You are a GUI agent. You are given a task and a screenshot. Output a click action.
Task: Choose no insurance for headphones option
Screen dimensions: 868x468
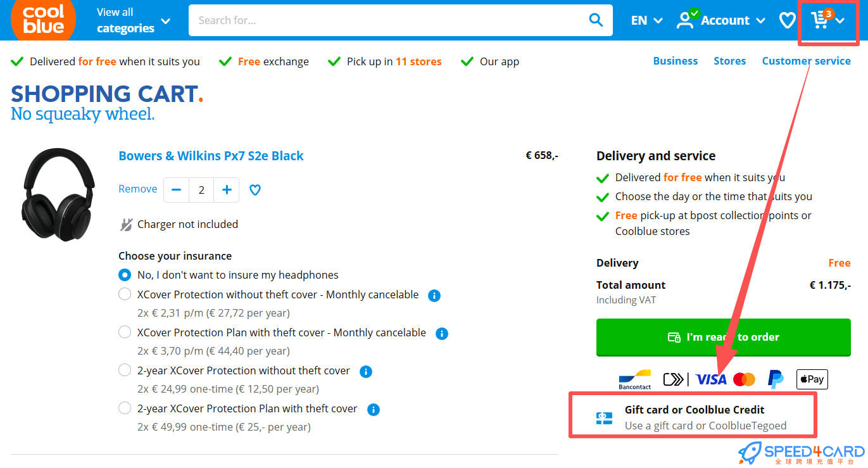pos(125,275)
